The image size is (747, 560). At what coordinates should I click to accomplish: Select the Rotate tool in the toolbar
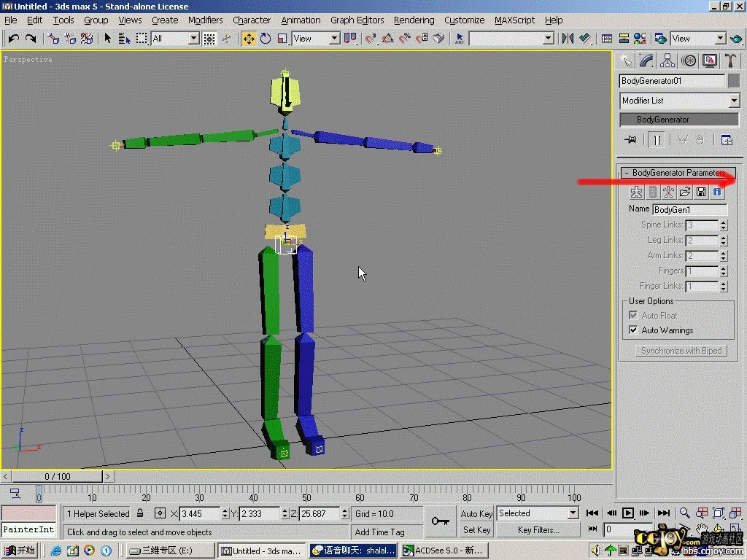pyautogui.click(x=266, y=39)
